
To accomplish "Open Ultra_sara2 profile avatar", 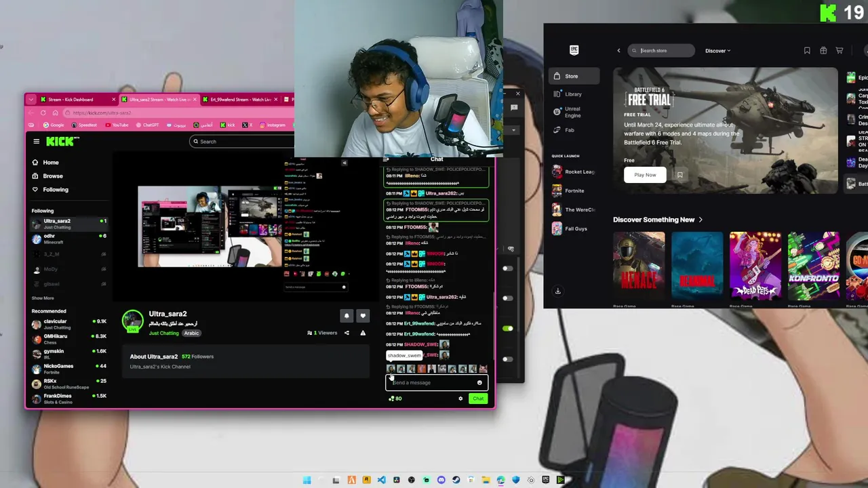I will [x=133, y=321].
